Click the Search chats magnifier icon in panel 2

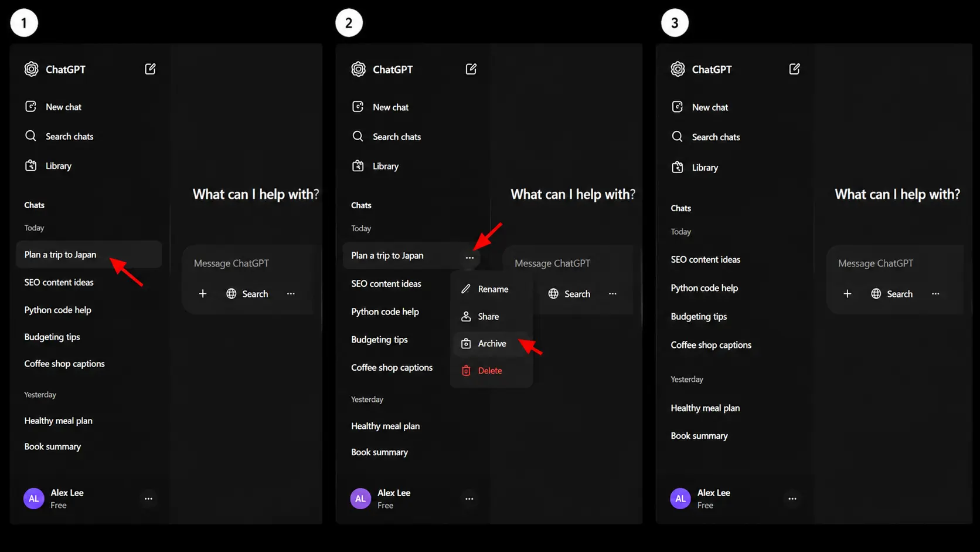358,136
